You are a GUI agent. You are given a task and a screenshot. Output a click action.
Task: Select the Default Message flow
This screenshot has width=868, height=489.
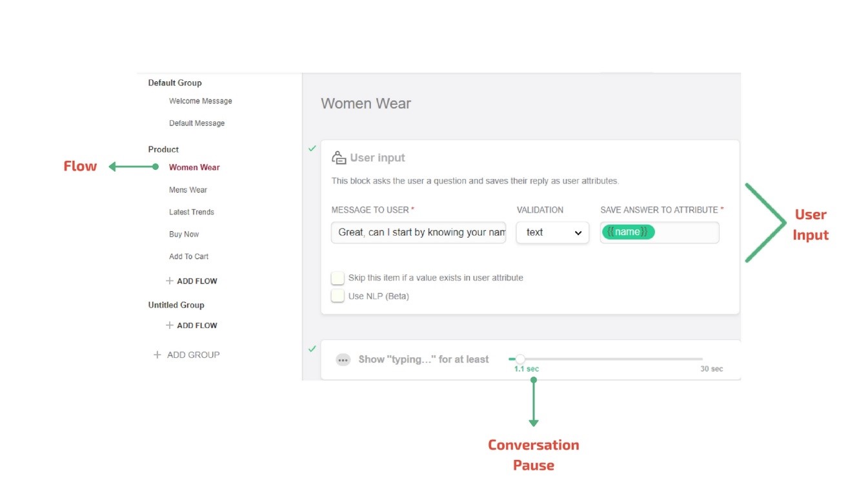197,123
